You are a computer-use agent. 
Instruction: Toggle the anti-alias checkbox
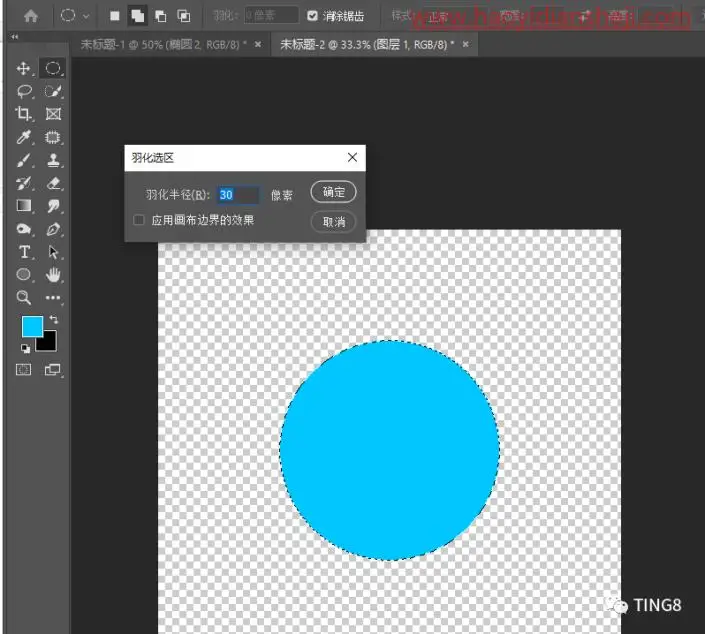(312, 16)
